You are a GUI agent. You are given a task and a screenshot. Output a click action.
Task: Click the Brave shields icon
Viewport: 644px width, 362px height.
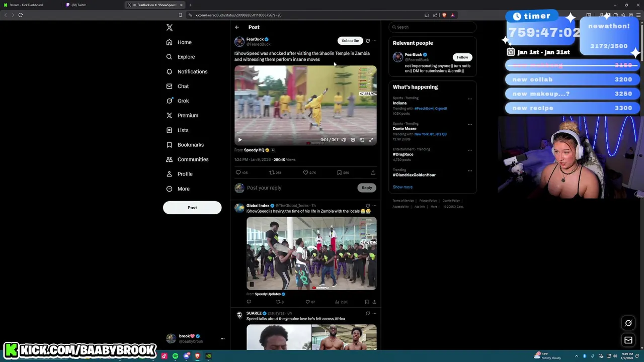444,15
